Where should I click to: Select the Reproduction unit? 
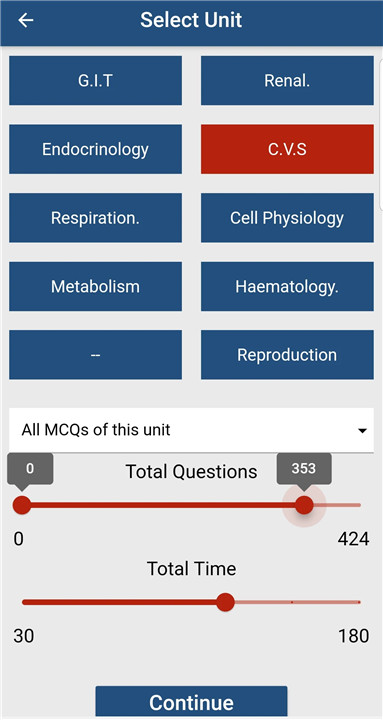pyautogui.click(x=287, y=355)
